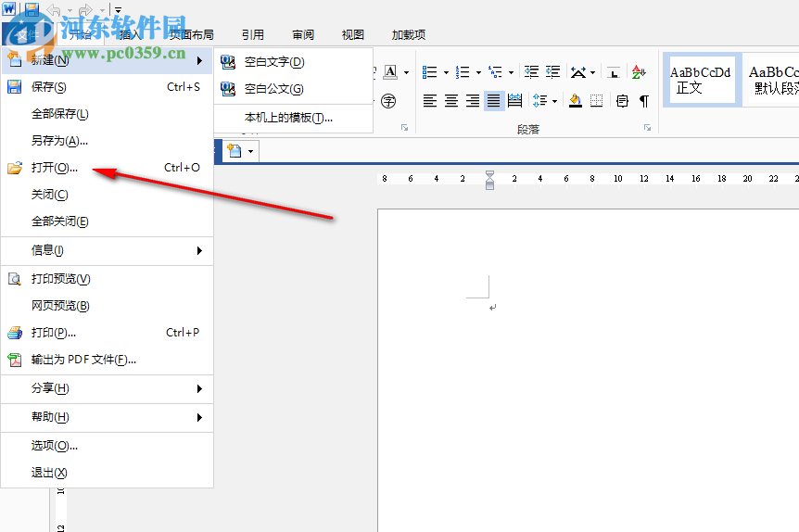The image size is (799, 532).
Task: Select 空白公文(G) in new submenu
Action: 294,89
